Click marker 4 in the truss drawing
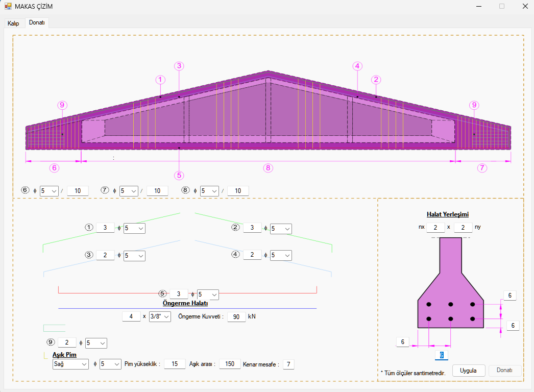534x392 pixels. (x=357, y=66)
